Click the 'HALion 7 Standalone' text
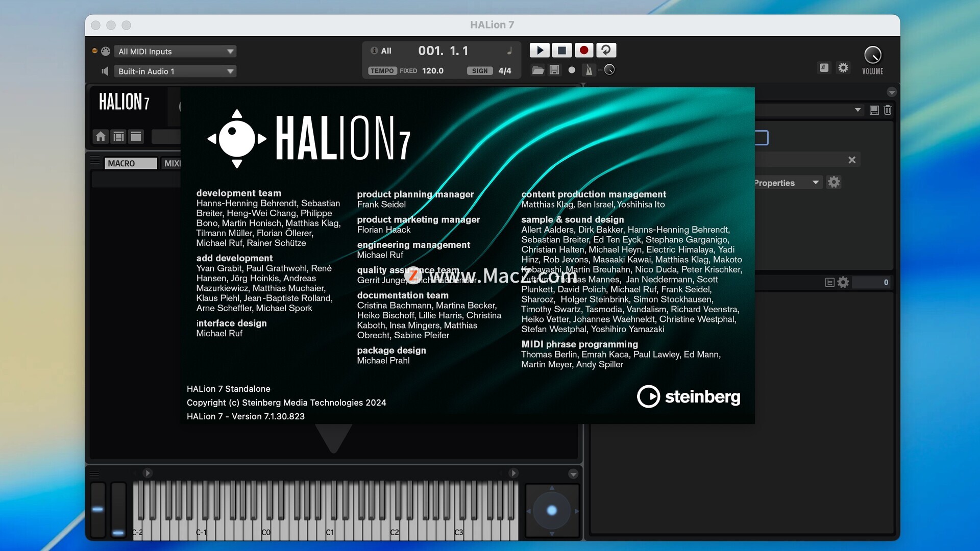The image size is (980, 551). (229, 389)
